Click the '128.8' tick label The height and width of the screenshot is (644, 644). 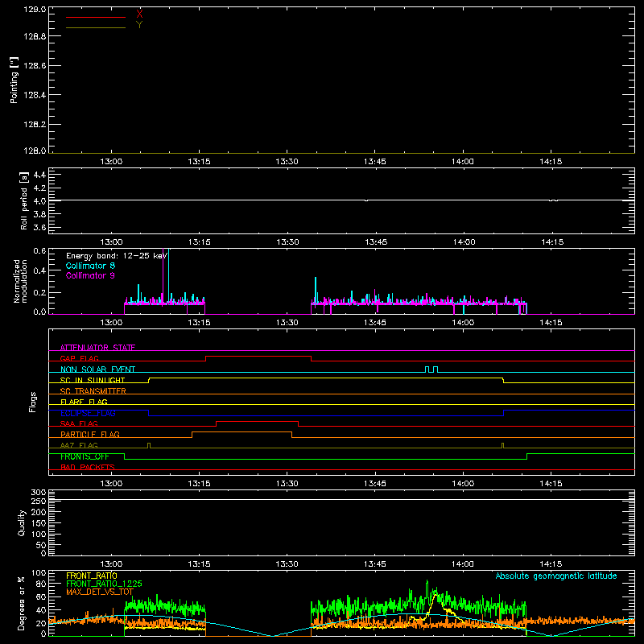point(35,36)
